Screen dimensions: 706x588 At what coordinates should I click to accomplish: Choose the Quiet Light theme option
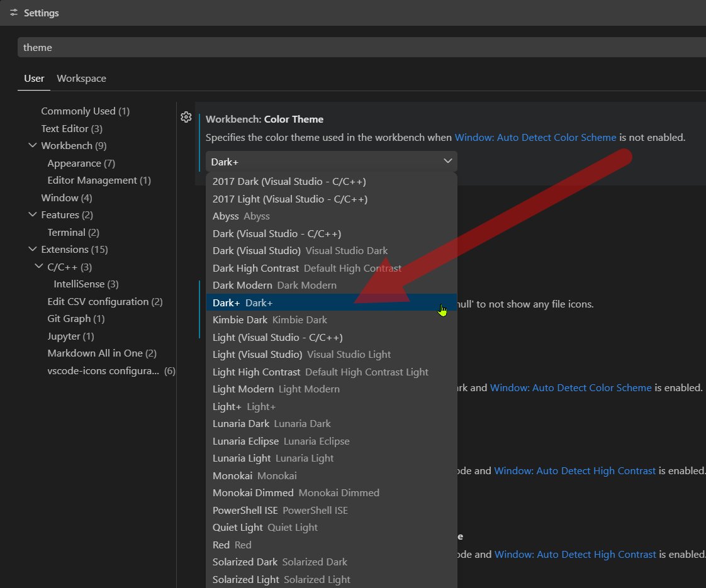coord(332,528)
